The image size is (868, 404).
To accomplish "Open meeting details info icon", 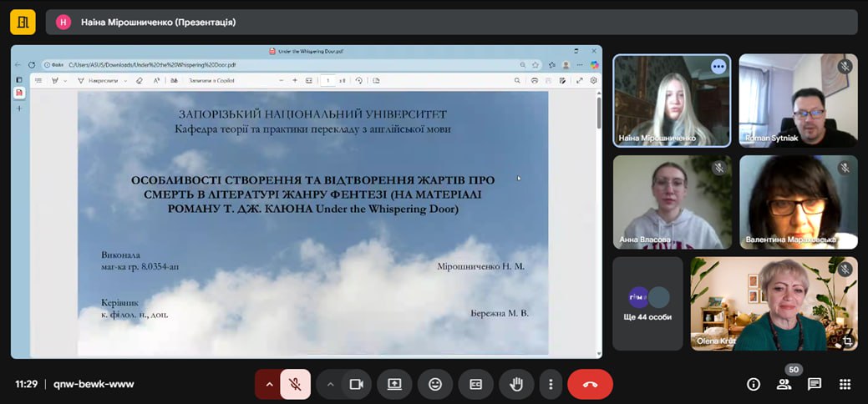I will (x=754, y=384).
